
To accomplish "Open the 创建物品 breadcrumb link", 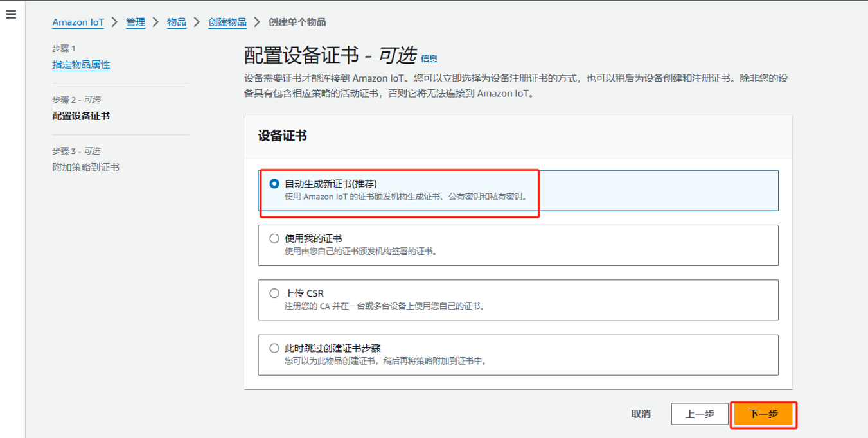I will coord(227,22).
